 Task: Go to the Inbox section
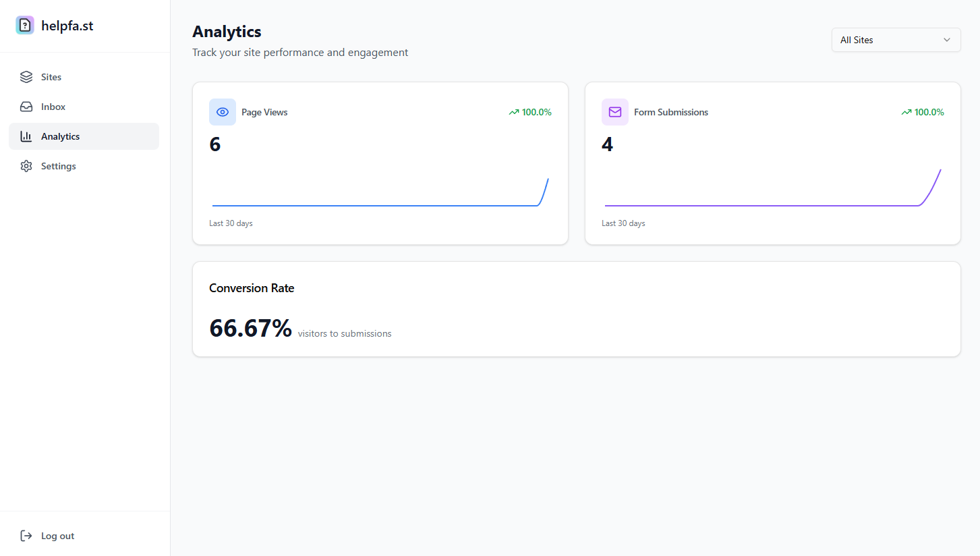pos(84,107)
